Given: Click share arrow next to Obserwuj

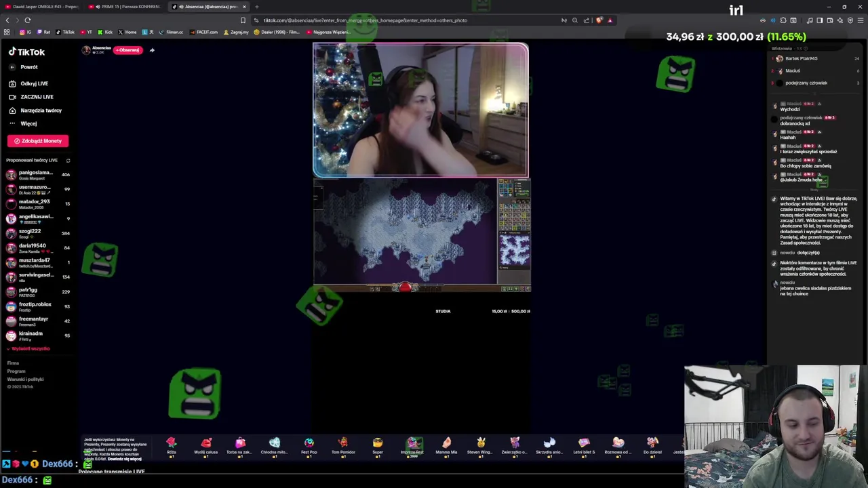Looking at the screenshot, I should [152, 50].
